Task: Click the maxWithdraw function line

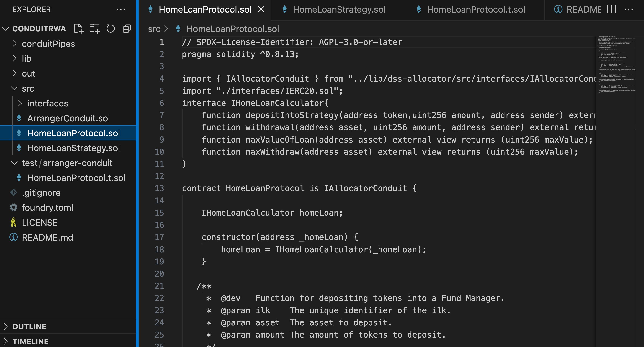Action: [x=390, y=152]
